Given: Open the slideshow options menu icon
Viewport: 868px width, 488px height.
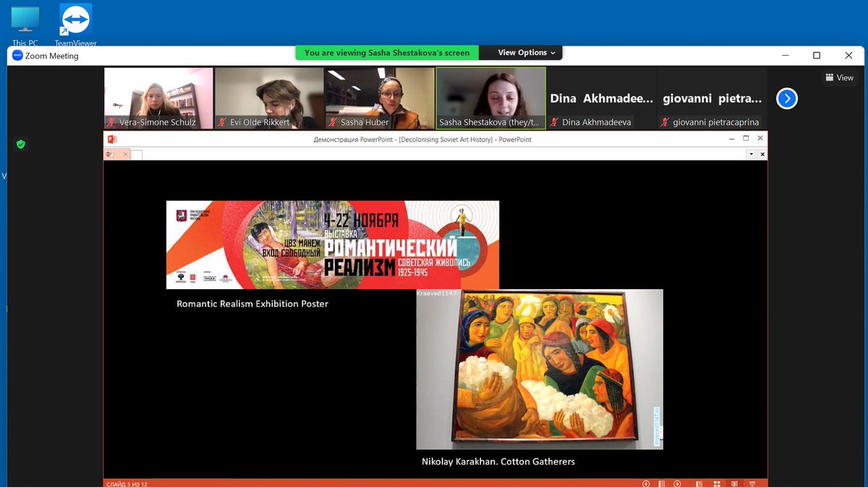Looking at the screenshot, I should pos(752,483).
